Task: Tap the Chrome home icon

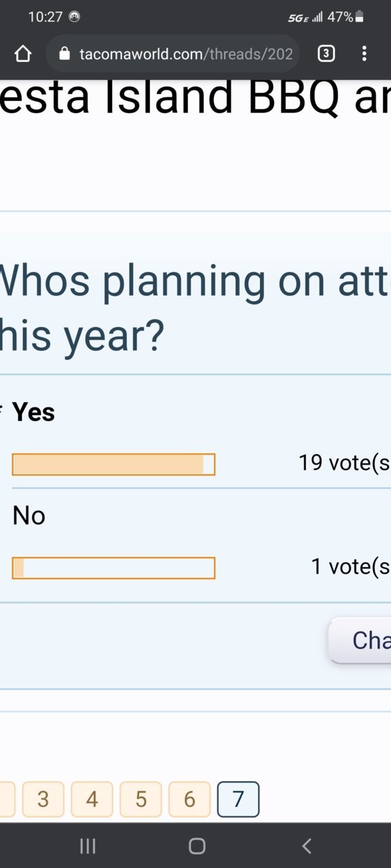Action: pos(23,54)
